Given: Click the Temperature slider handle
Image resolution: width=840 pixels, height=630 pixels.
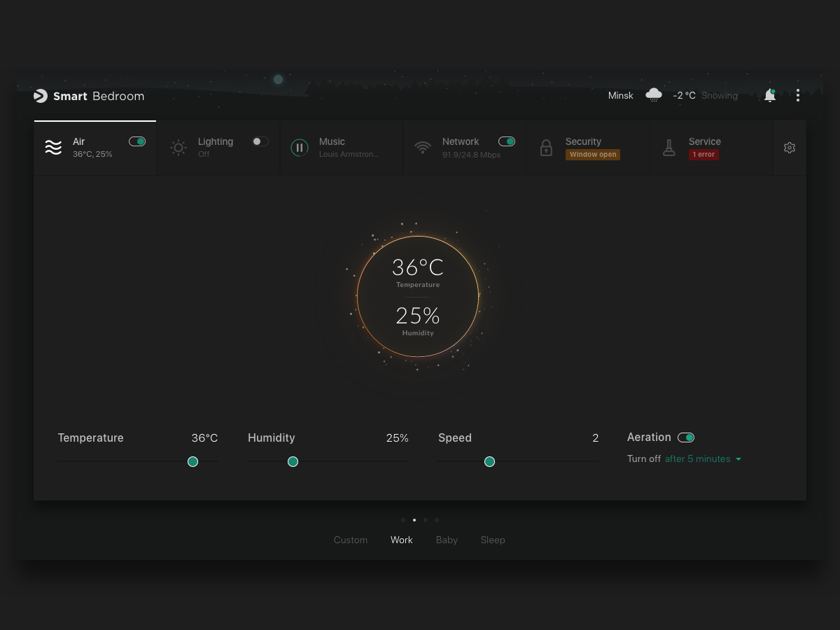Looking at the screenshot, I should [x=192, y=461].
